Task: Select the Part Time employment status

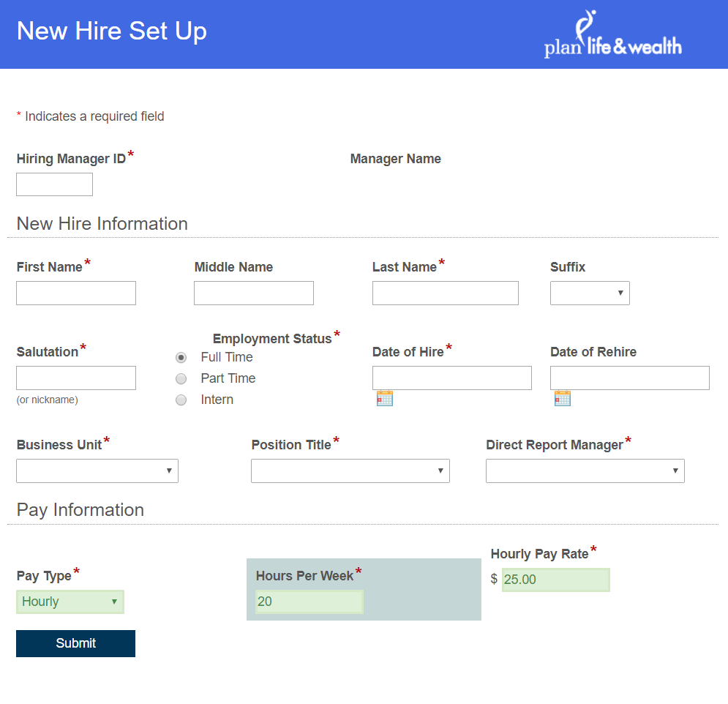Action: (181, 379)
